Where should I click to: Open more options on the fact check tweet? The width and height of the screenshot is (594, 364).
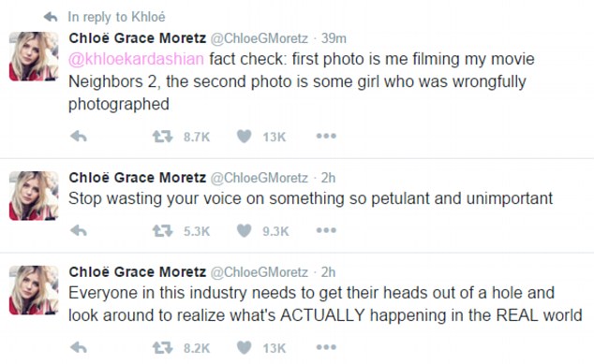coord(326,136)
